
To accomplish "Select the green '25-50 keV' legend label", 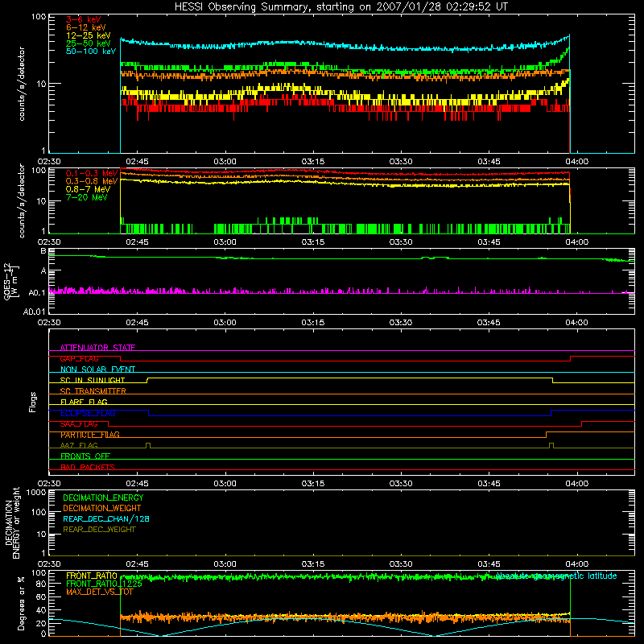I will (89, 43).
